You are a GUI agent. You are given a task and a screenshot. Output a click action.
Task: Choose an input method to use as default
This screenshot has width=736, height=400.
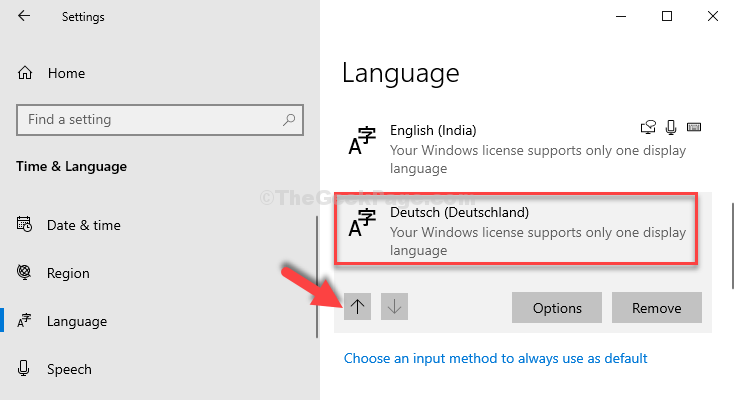pos(495,358)
